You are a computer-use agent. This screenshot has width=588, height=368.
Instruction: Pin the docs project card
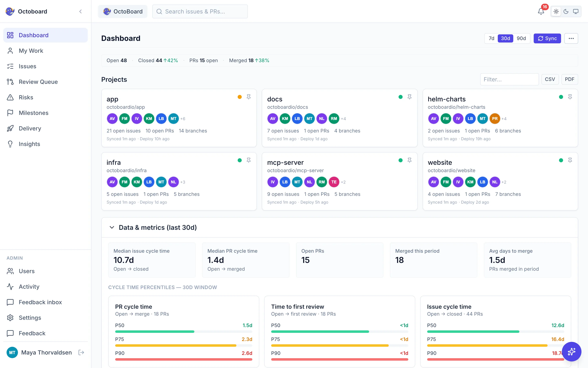(409, 97)
